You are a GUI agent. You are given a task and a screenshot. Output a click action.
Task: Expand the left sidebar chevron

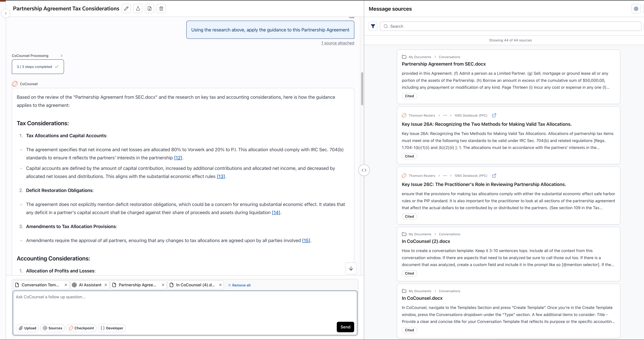tap(5, 13)
